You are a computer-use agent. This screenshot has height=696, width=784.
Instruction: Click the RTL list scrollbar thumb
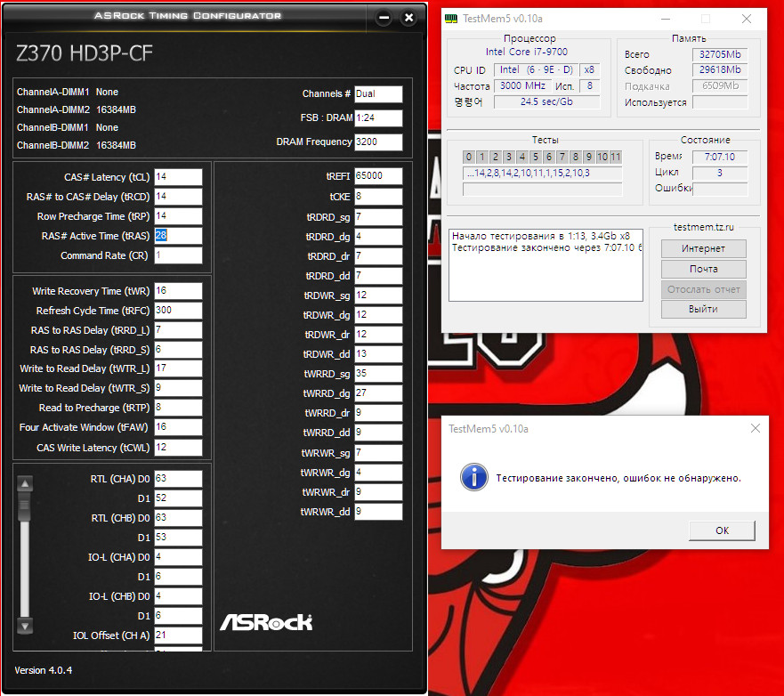25,507
